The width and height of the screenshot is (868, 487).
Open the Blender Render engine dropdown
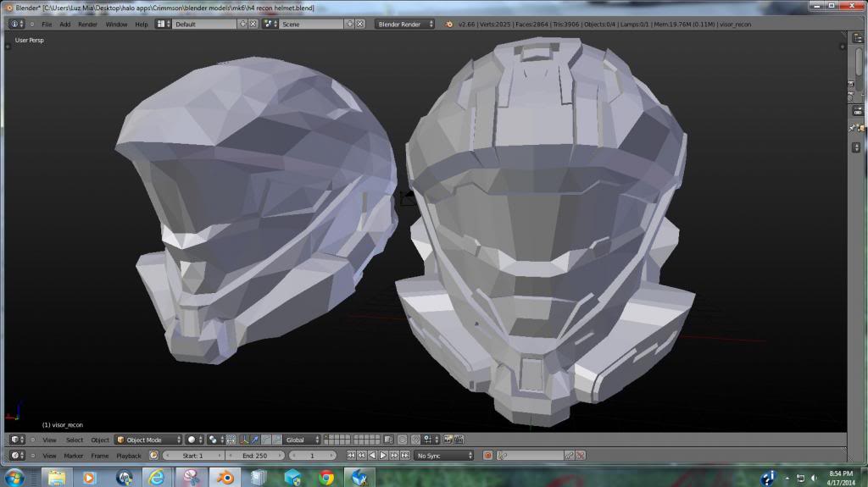(x=405, y=24)
